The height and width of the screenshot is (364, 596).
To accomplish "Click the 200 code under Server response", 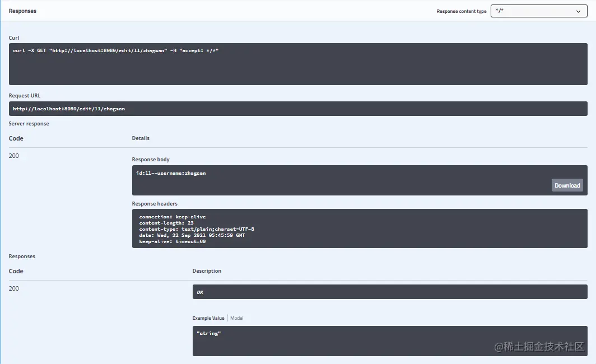I will (x=13, y=156).
